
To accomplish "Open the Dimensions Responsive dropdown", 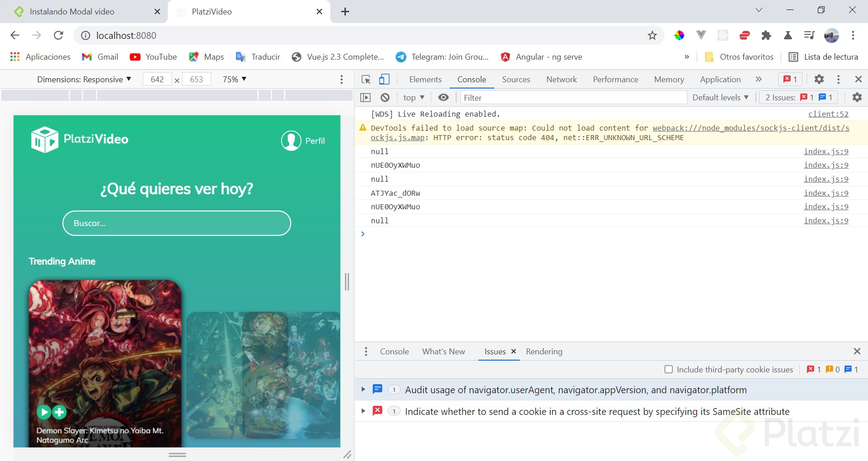I will click(84, 80).
